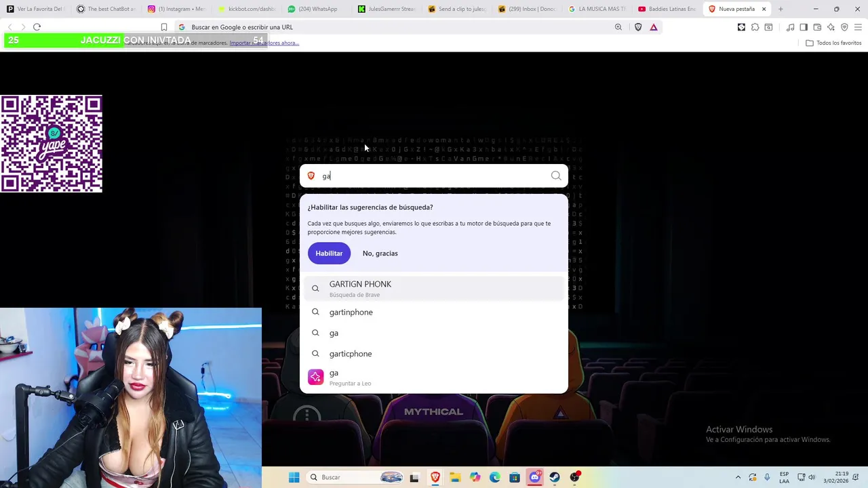Image resolution: width=868 pixels, height=488 pixels.
Task: Select the GARTIGN PHONK suggestion
Action: pos(434,289)
